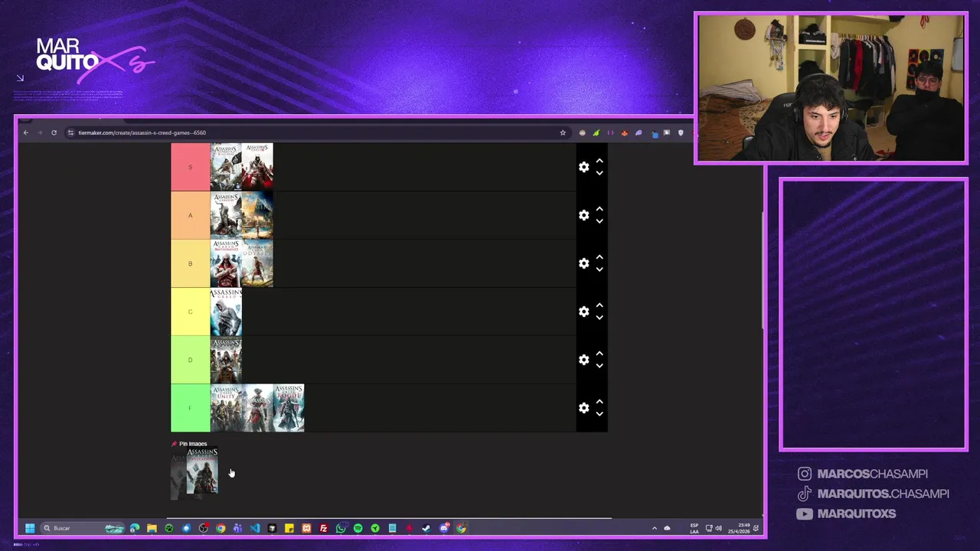Open settings gear for F tier row

tap(584, 408)
